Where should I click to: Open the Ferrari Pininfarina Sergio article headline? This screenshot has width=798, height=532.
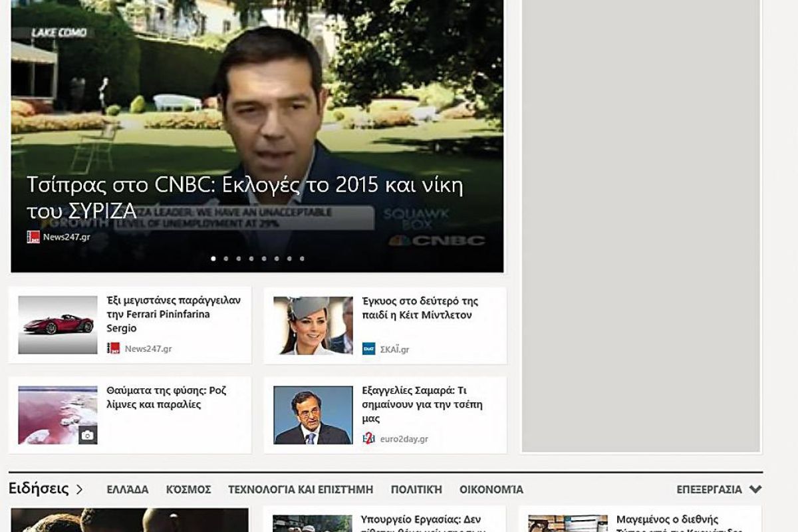point(174,314)
